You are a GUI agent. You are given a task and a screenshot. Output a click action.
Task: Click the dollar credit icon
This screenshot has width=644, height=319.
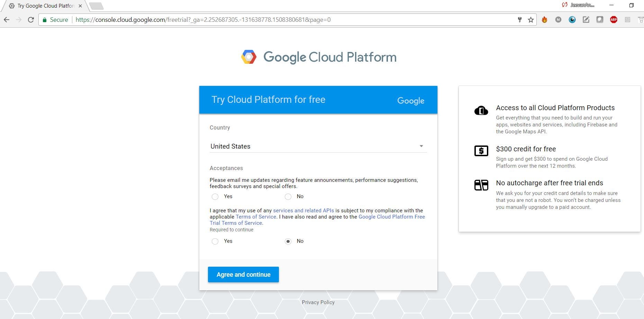pos(481,151)
